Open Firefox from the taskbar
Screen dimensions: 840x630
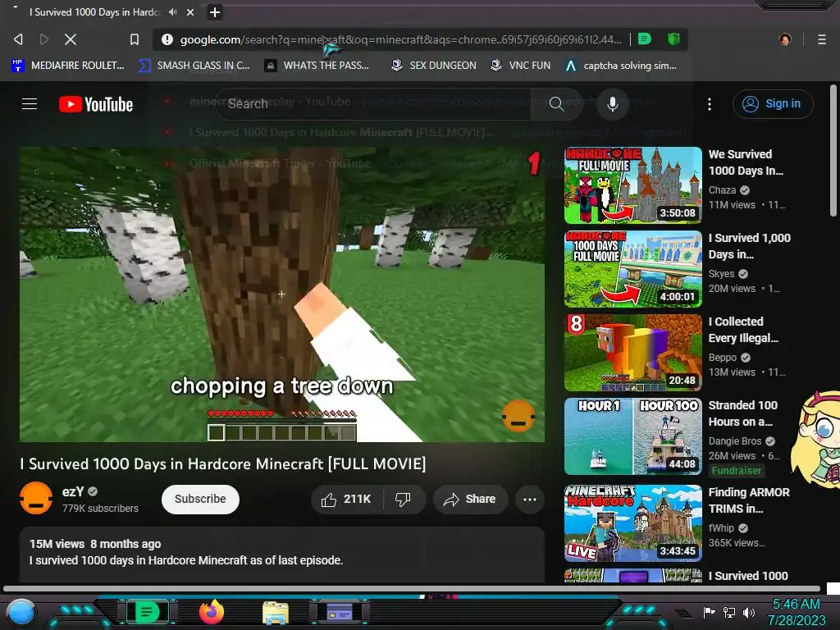click(212, 612)
